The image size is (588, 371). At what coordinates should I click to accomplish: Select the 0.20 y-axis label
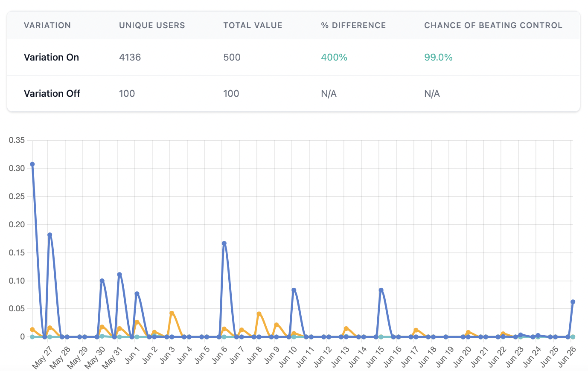(17, 225)
